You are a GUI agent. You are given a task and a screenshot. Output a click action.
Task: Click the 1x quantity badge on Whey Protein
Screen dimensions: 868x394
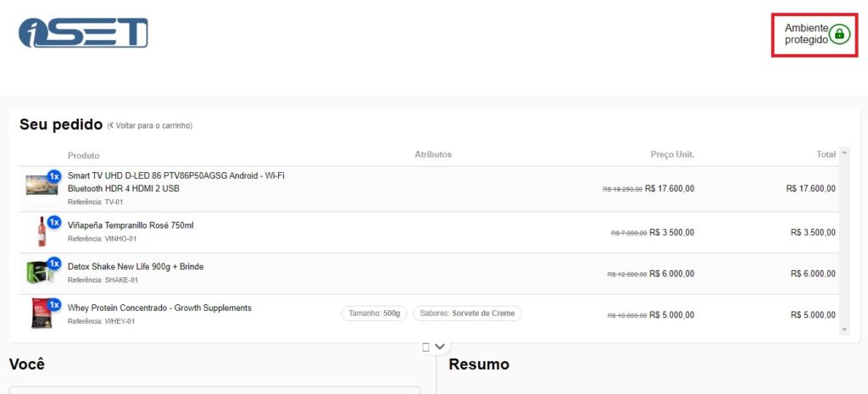(54, 304)
